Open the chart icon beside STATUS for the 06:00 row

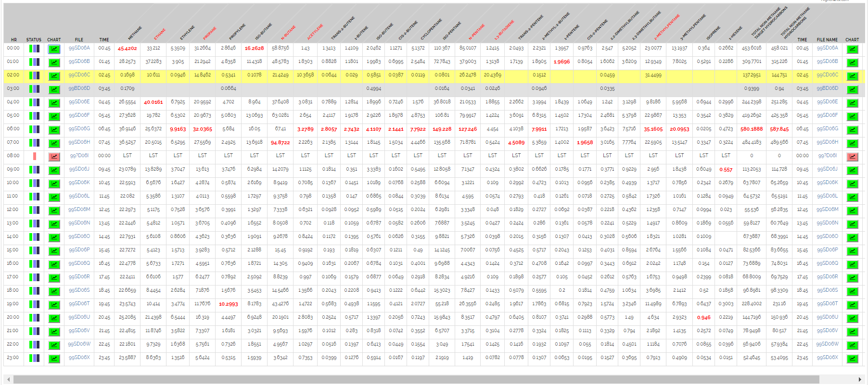click(54, 129)
